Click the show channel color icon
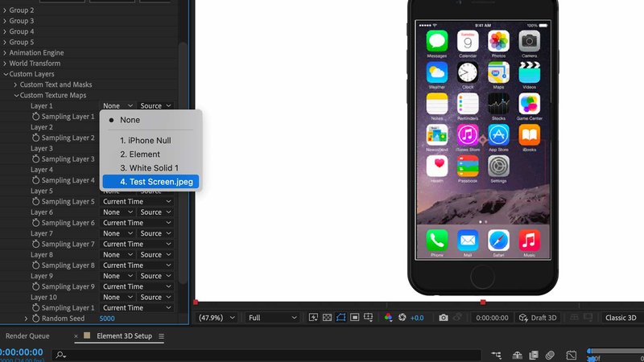 pos(389,318)
